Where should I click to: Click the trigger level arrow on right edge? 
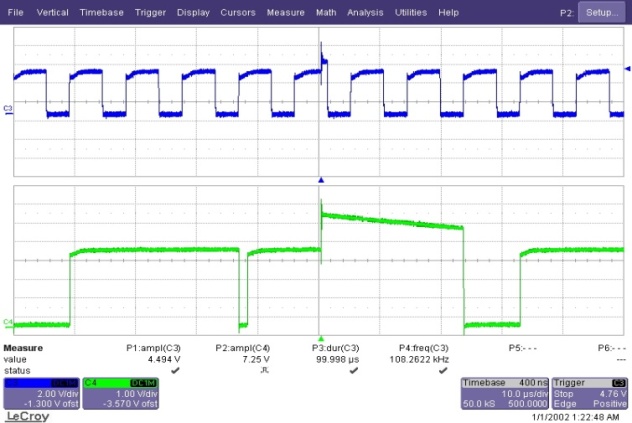click(627, 68)
